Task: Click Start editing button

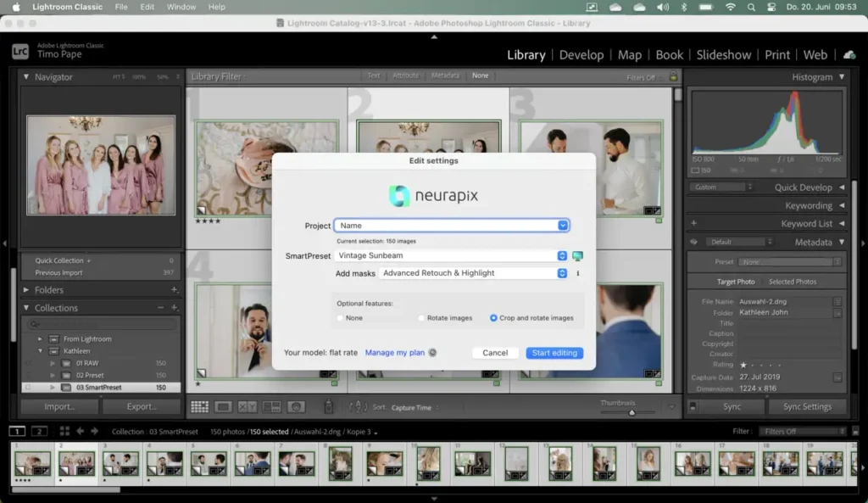Action: click(x=554, y=353)
